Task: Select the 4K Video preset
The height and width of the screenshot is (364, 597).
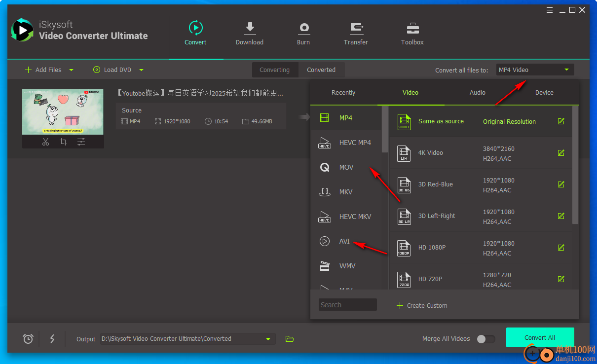Action: (481, 153)
